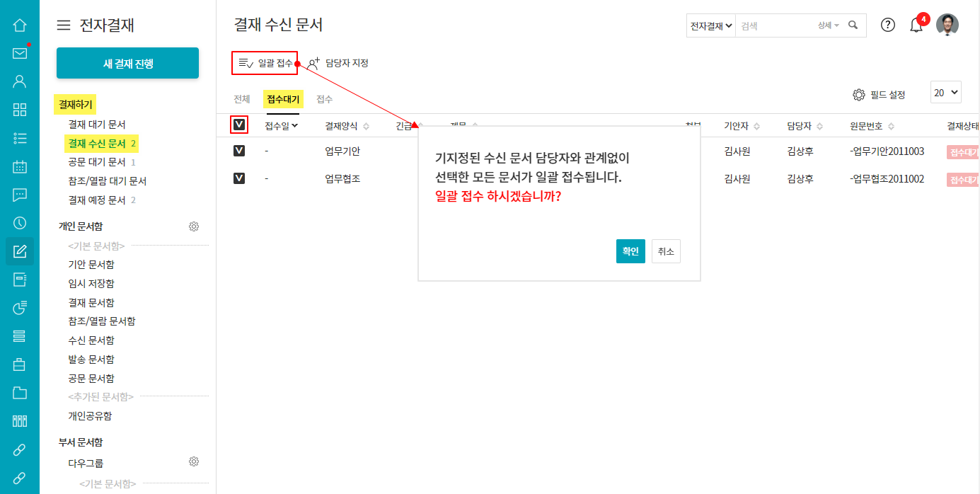Toggle the select-all checkbox in table header

tap(239, 125)
